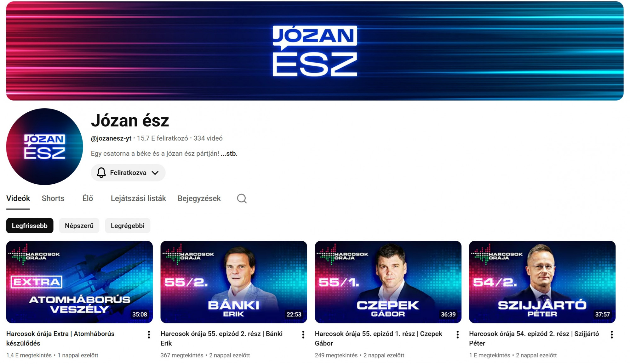The width and height of the screenshot is (630, 364).
Task: Play the Atomháborús veszély Extra thumbnail
Action: 79,282
